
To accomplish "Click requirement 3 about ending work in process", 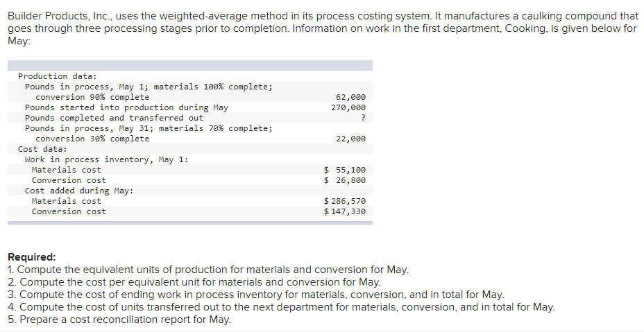I will click(x=256, y=295).
